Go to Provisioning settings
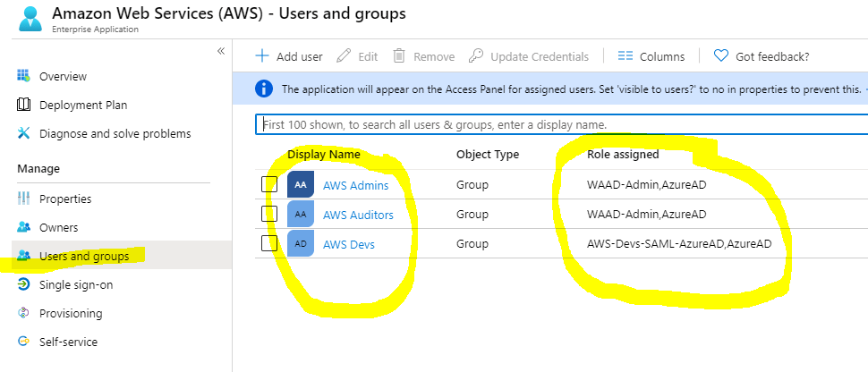The height and width of the screenshot is (372, 868). [x=71, y=313]
